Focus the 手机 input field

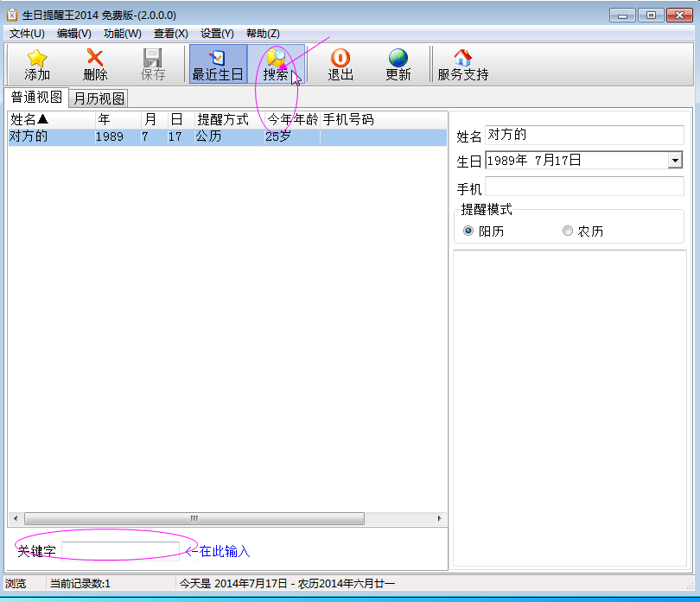[x=584, y=186]
